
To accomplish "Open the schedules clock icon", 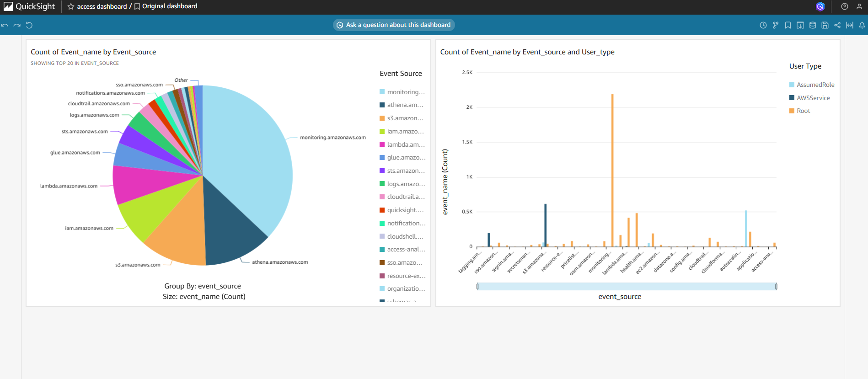I will pyautogui.click(x=763, y=25).
